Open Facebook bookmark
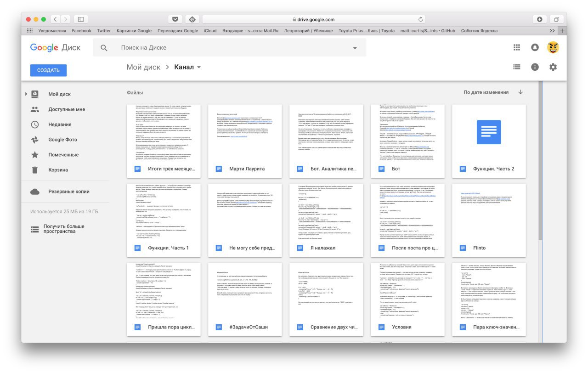This screenshot has height=373, width=588. [81, 31]
